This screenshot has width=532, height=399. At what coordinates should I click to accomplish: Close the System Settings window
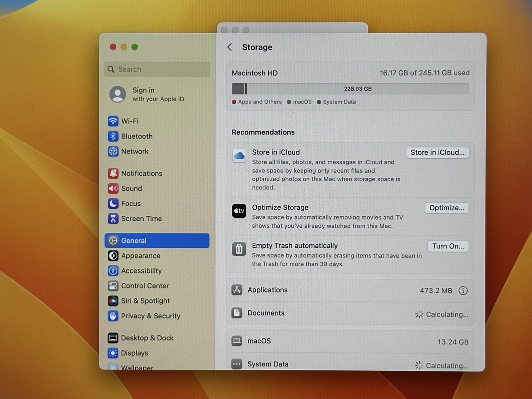coord(113,47)
